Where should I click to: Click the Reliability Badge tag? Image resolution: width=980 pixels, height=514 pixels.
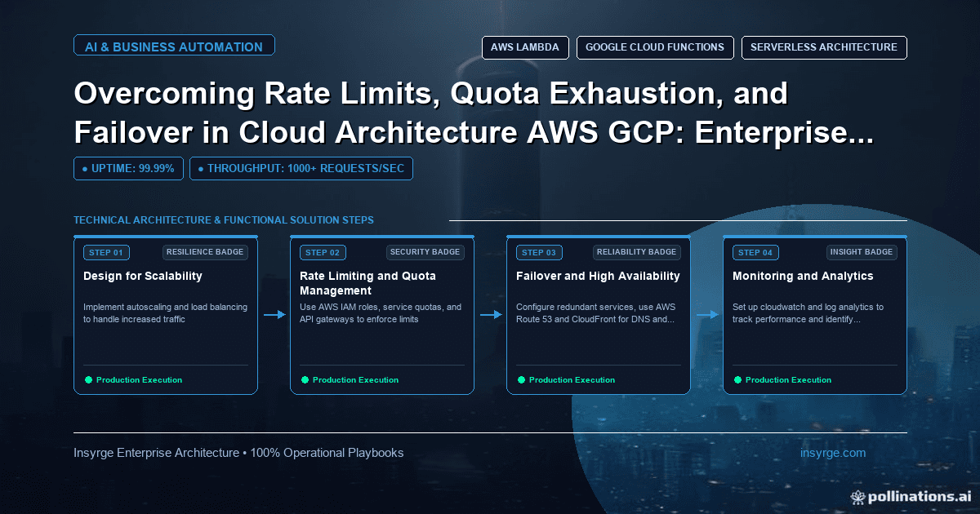click(x=638, y=252)
